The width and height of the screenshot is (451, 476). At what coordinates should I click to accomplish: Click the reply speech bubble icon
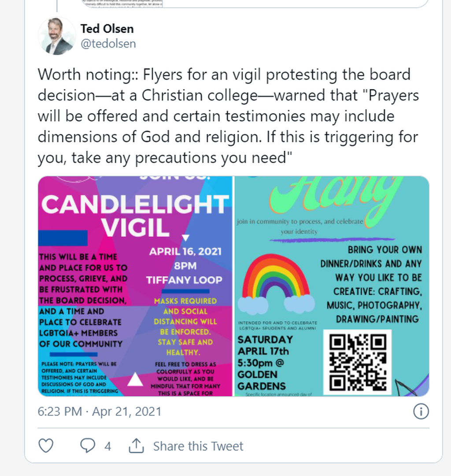pos(88,446)
